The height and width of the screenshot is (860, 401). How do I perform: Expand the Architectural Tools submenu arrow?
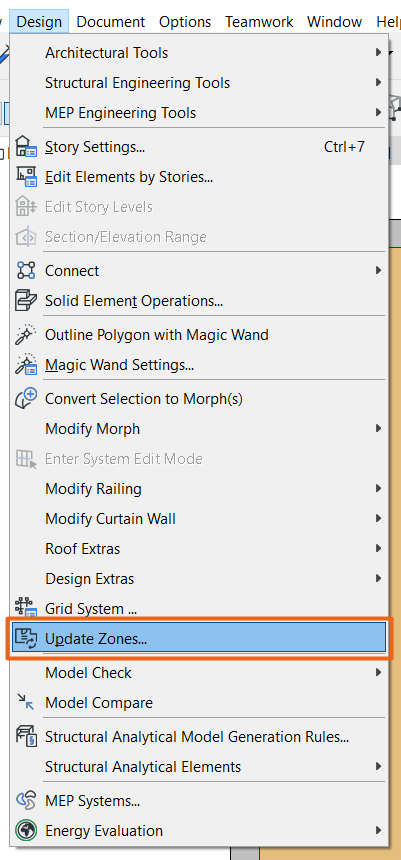(379, 53)
